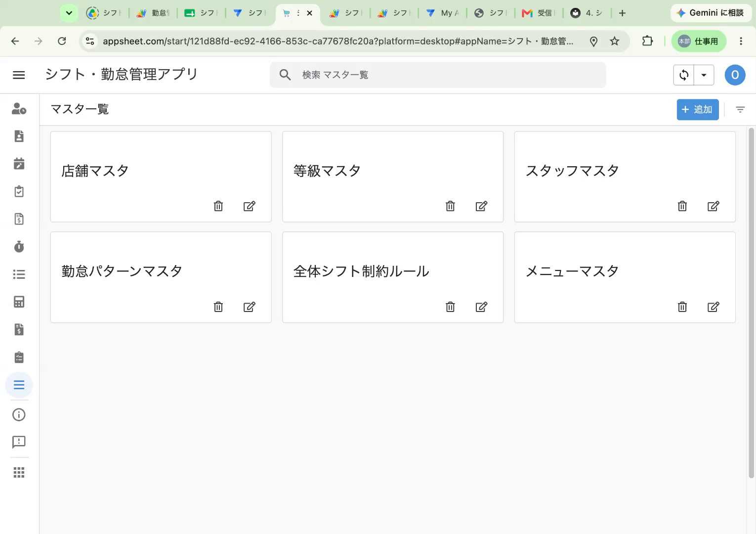The width and height of the screenshot is (756, 534).
Task: Click the 追加 add button
Action: 698,109
